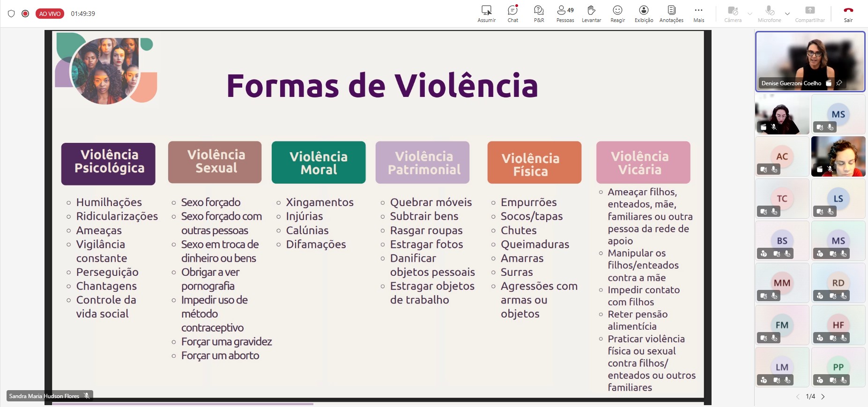This screenshot has width=868, height=407.
Task: Click video tile of woman wearing headset
Action: point(782,114)
